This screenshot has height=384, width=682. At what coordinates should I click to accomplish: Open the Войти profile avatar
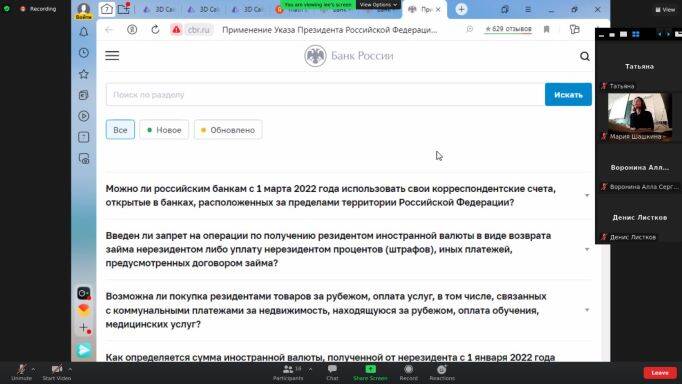tap(84, 10)
